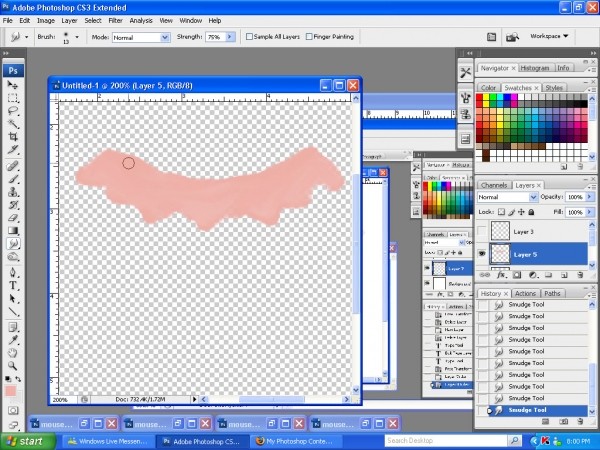The image size is (600, 450).
Task: Select the Slice tool
Action: (x=13, y=150)
